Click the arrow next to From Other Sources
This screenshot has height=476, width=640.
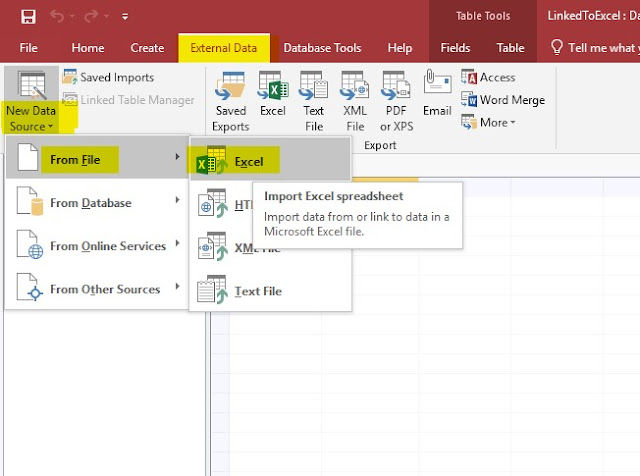coord(178,286)
